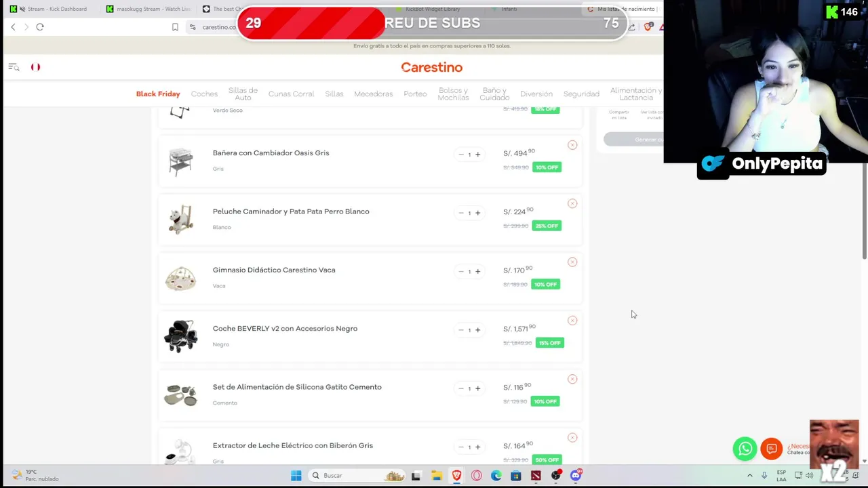This screenshot has width=868, height=488.
Task: Go back in the browser
Action: (13, 27)
